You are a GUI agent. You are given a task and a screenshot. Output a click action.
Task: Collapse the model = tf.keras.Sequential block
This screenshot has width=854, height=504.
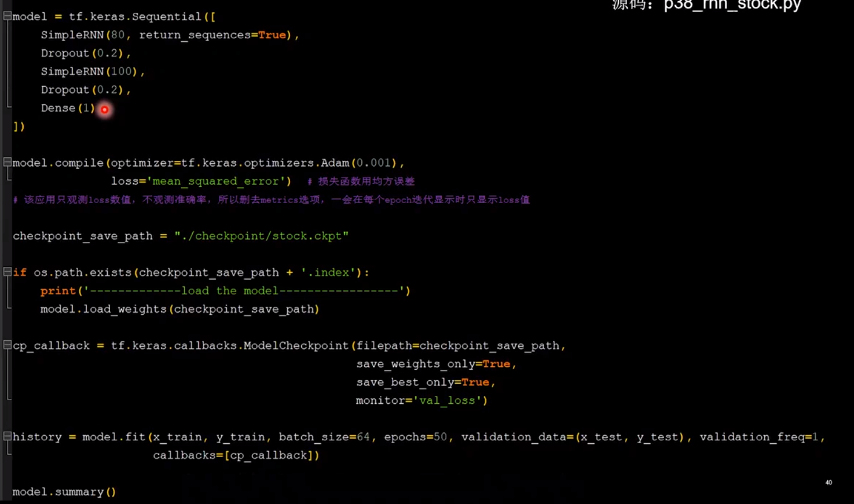point(8,16)
